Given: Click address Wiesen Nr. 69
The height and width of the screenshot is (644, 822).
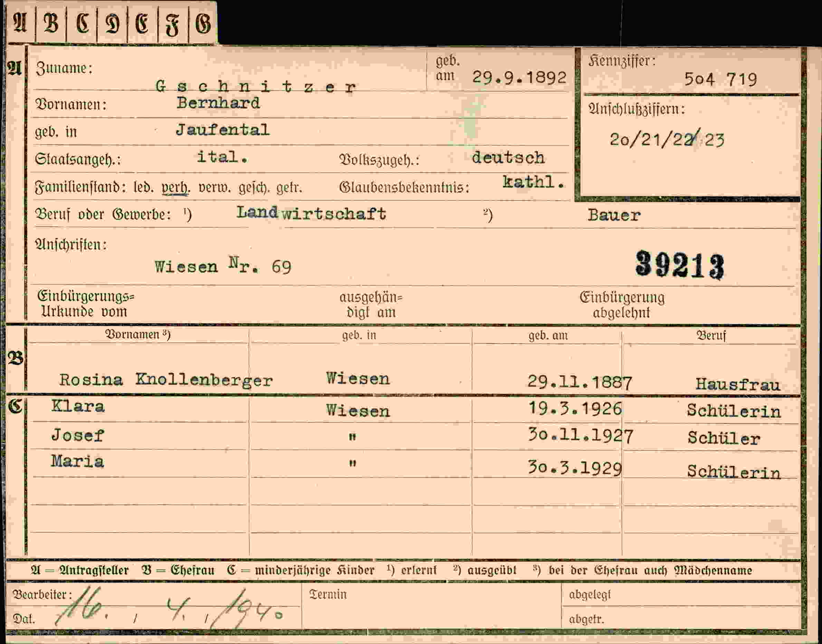Looking at the screenshot, I should tap(223, 266).
